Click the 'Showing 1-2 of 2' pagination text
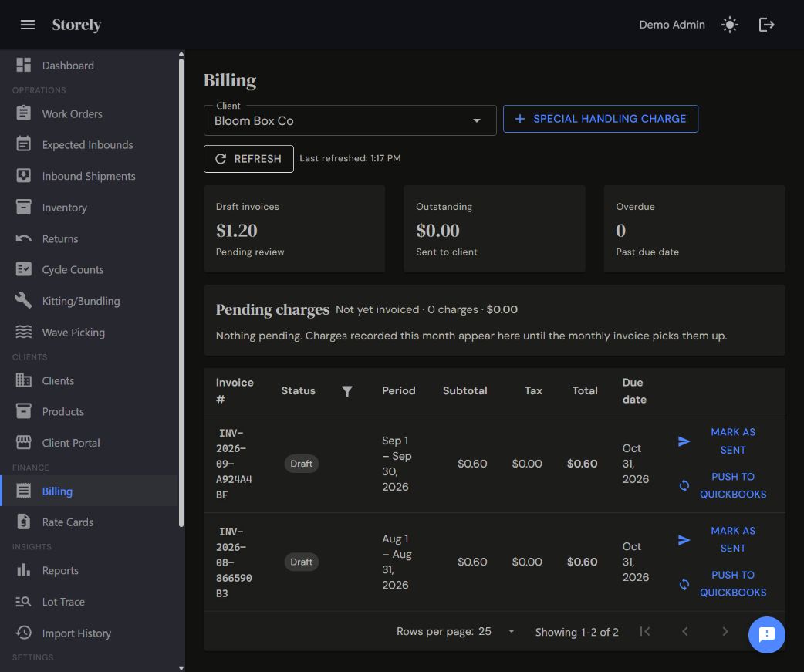 click(577, 632)
